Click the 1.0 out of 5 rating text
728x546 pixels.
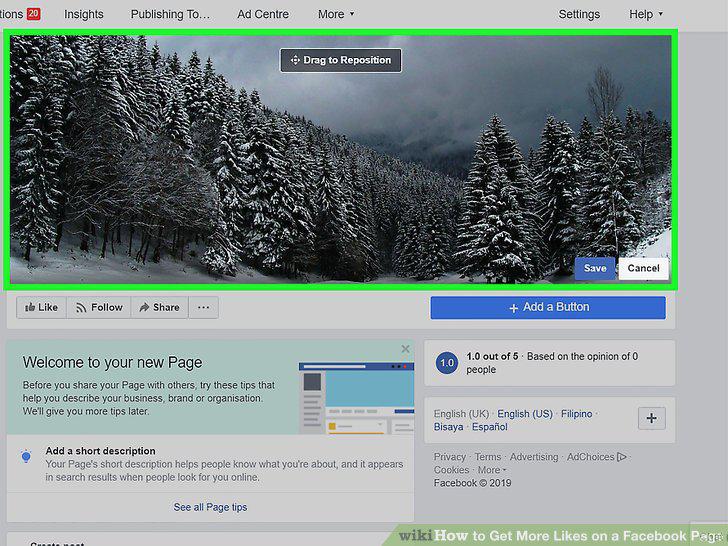(x=492, y=357)
